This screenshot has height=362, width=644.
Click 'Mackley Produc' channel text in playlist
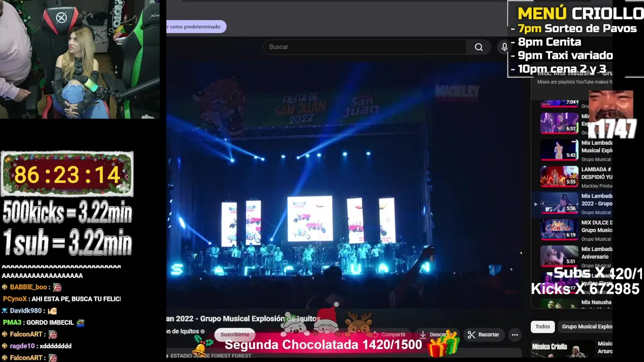(597, 186)
